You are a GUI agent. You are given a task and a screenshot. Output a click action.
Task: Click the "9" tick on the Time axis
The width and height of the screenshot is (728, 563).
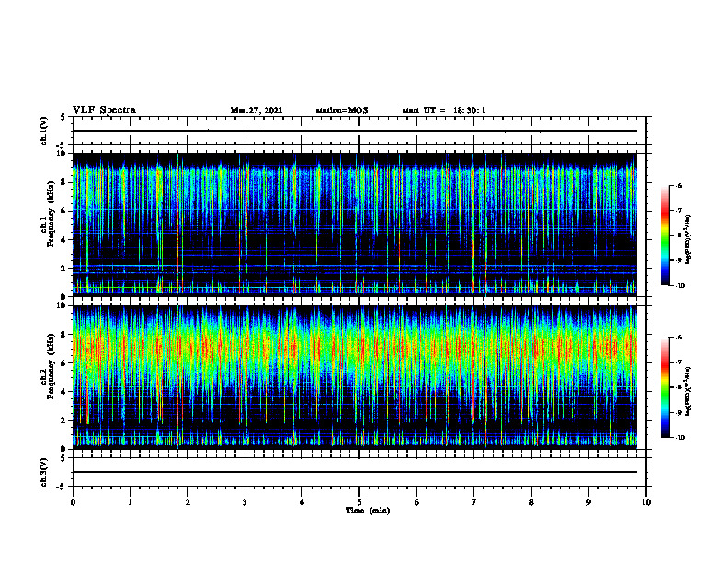[588, 502]
